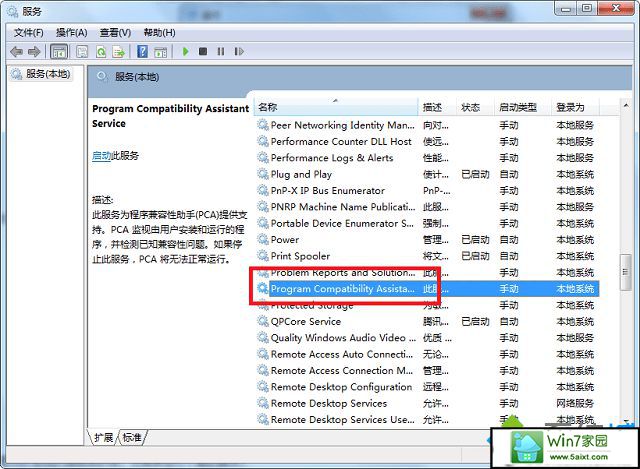
Task: Open the 操作(A) menu
Action: [71, 33]
